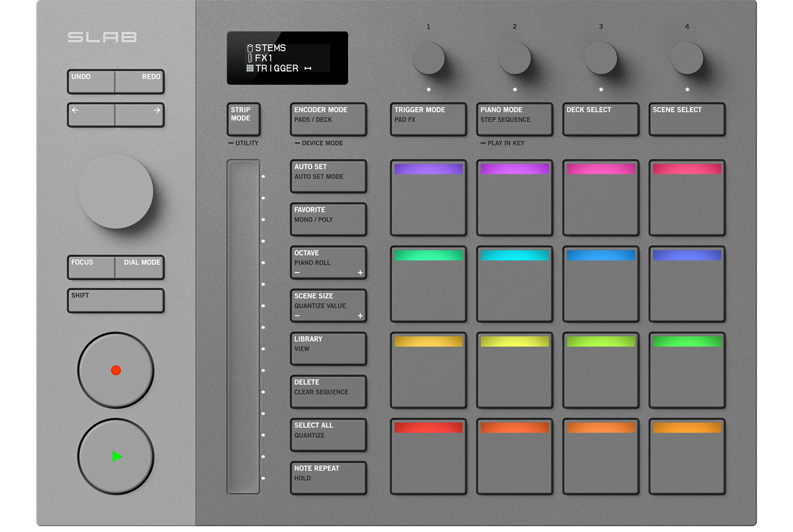Click the vertical touch strip
Screen dimensions: 793x532
[x=243, y=327]
